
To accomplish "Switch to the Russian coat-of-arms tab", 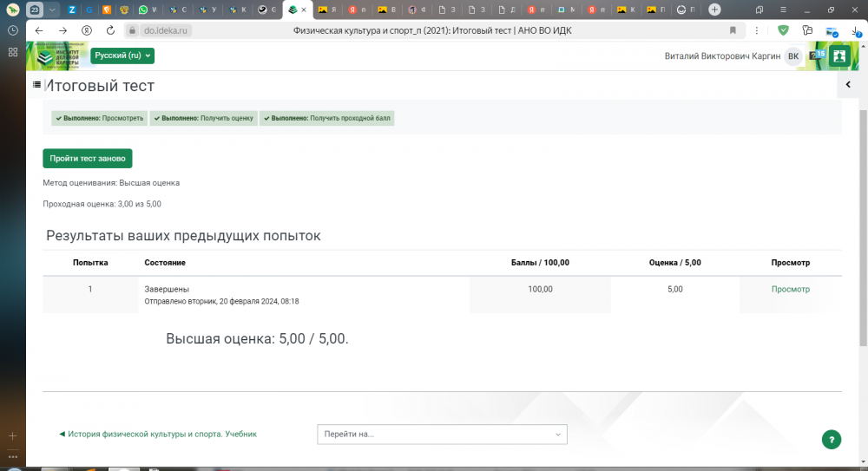I will click(124, 10).
